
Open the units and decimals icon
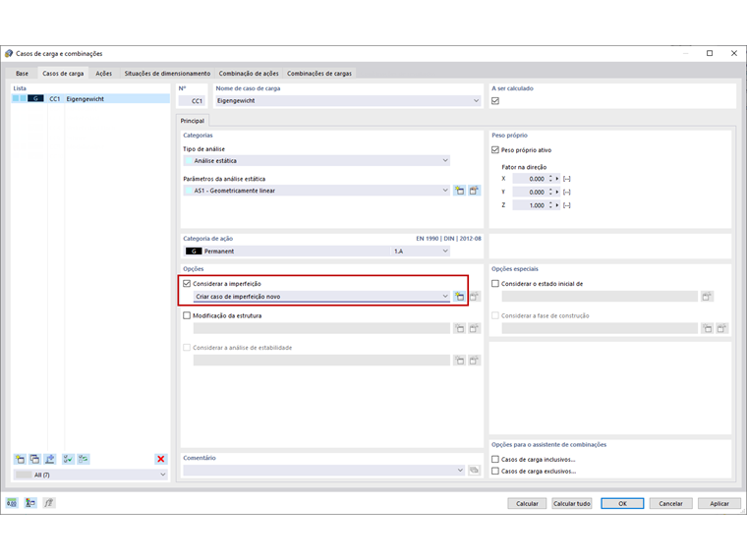pyautogui.click(x=12, y=503)
